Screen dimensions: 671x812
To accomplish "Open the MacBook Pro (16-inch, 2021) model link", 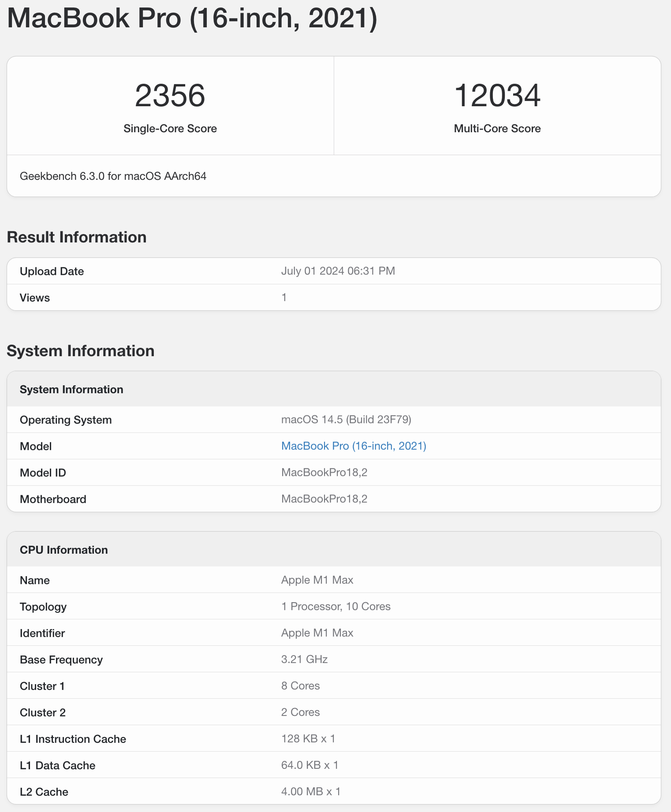I will point(354,446).
